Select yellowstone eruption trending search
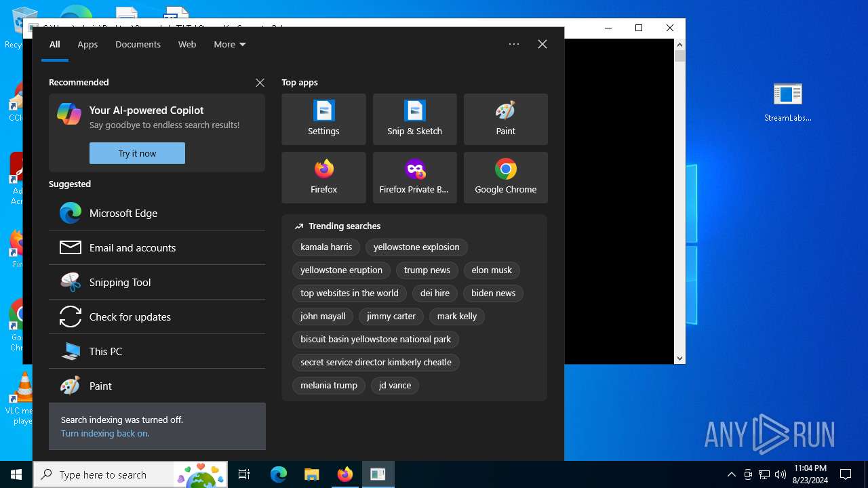The height and width of the screenshot is (488, 868). [341, 270]
